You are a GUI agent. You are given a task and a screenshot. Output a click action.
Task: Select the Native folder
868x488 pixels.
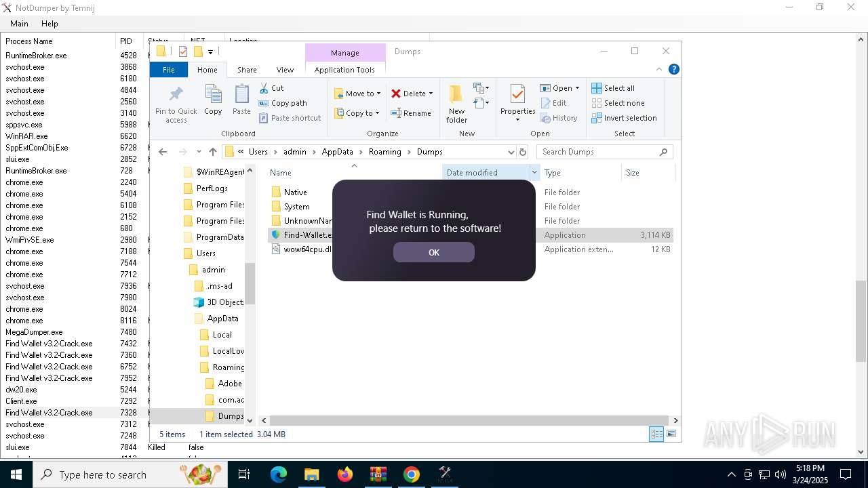pos(296,192)
